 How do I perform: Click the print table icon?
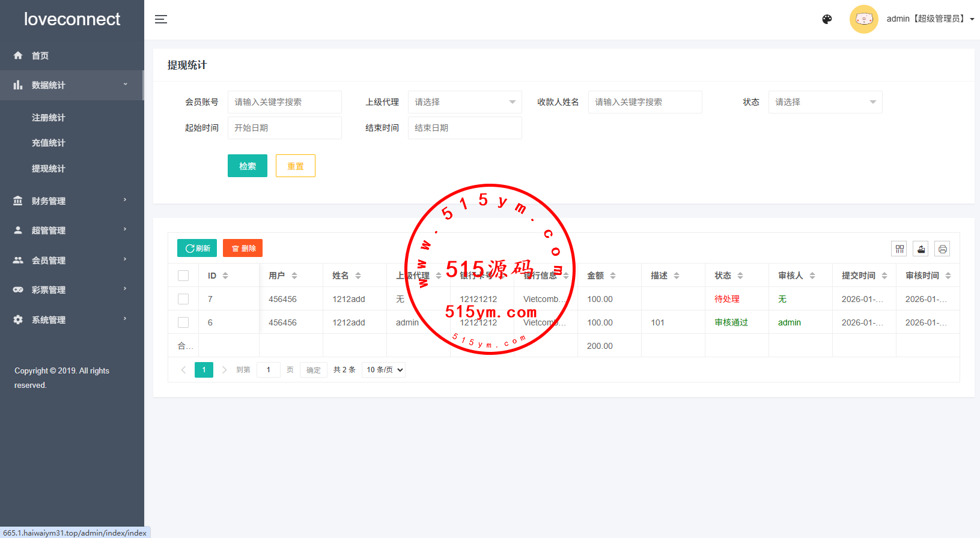click(x=942, y=249)
